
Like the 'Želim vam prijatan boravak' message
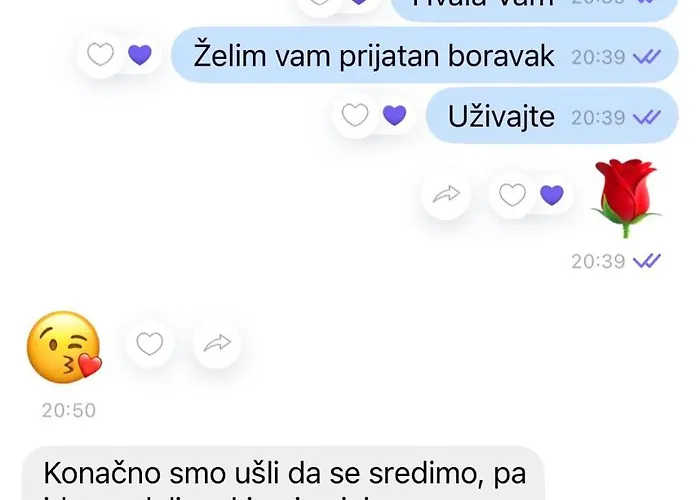pos(100,55)
